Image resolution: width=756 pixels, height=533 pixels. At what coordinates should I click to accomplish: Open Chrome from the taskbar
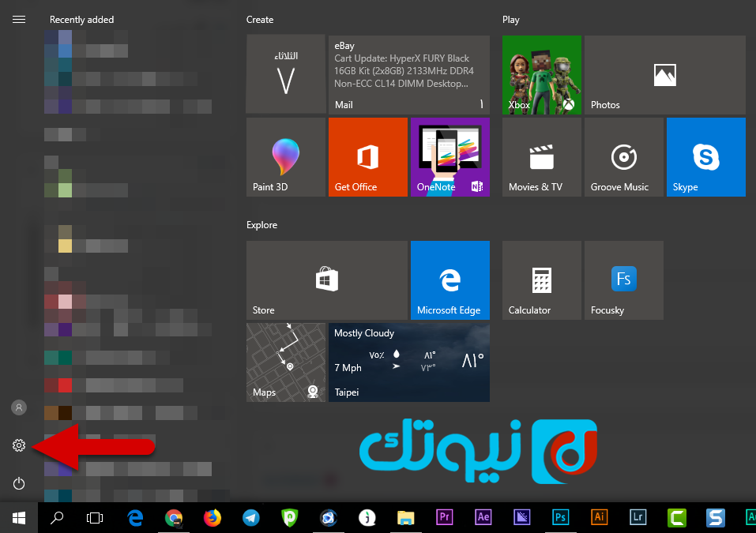[174, 518]
